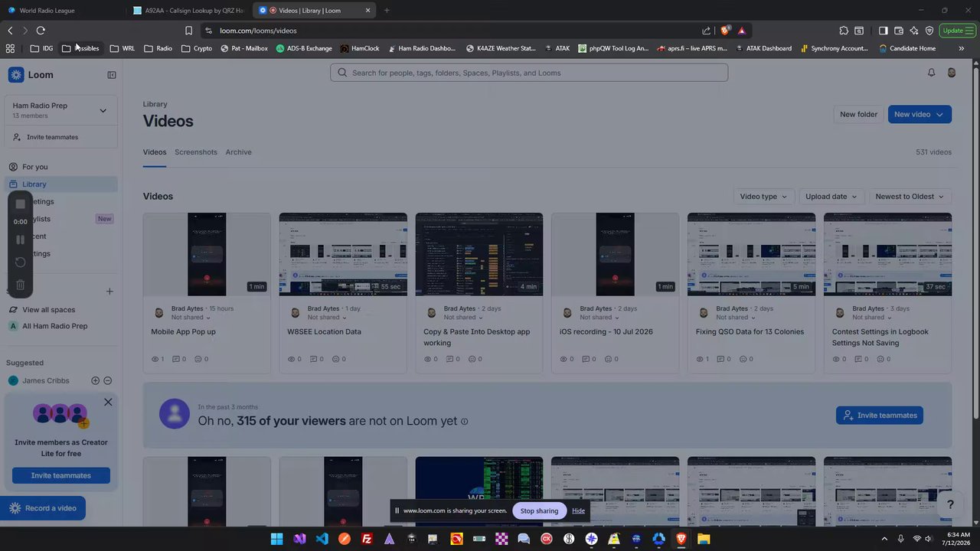Open Not shared dropdown on Fixing QSO Data video
The height and width of the screenshot is (551, 980).
coord(735,318)
